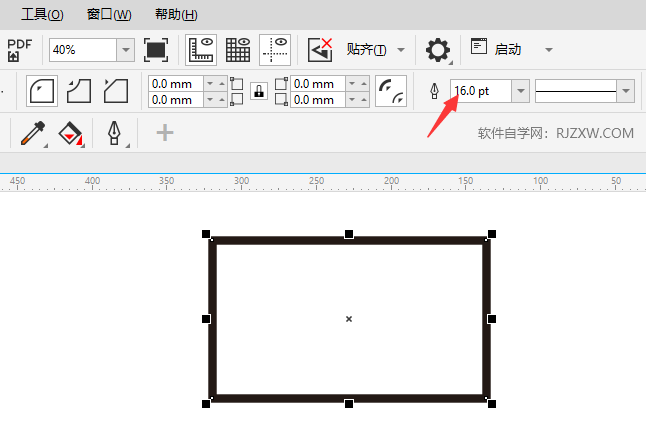
Task: Select the interactive fill bucket tool
Action: coord(71,133)
